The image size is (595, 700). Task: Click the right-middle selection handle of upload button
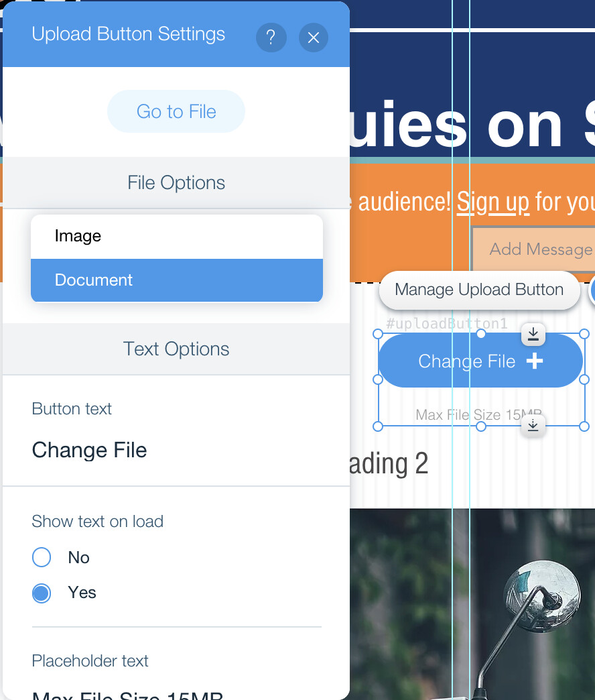pyautogui.click(x=584, y=380)
